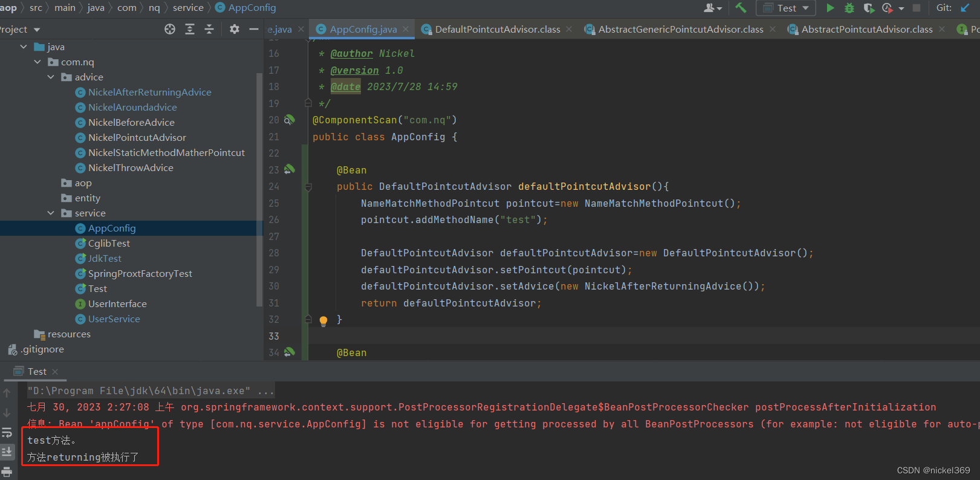The image size is (980, 480).
Task: Select opened file locate target icon
Action: [x=170, y=29]
